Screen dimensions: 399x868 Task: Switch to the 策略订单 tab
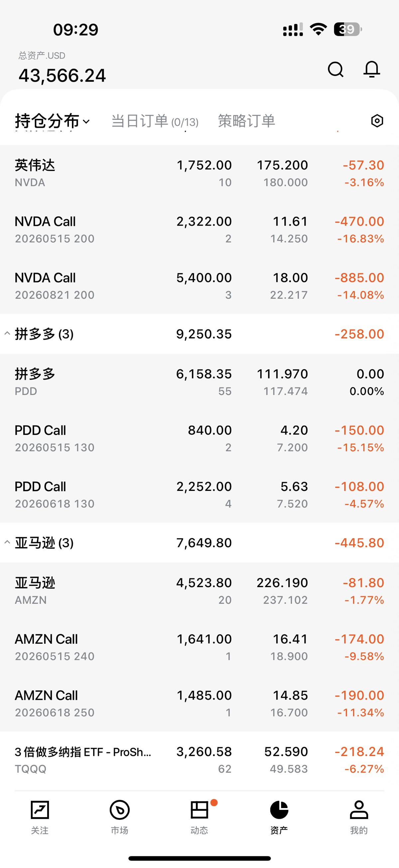coord(246,121)
